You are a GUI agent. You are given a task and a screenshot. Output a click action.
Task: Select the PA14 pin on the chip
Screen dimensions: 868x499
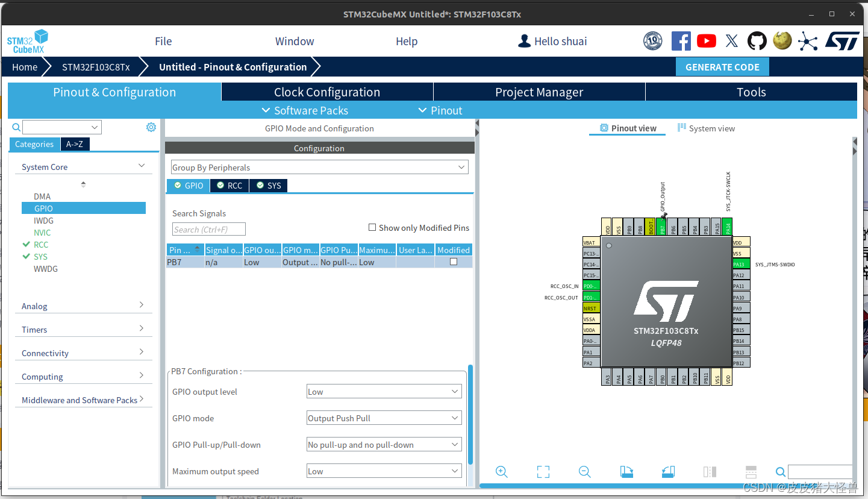[x=727, y=227]
